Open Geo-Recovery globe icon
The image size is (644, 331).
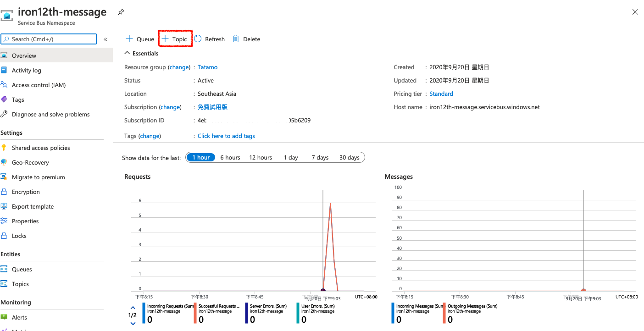(x=4, y=162)
